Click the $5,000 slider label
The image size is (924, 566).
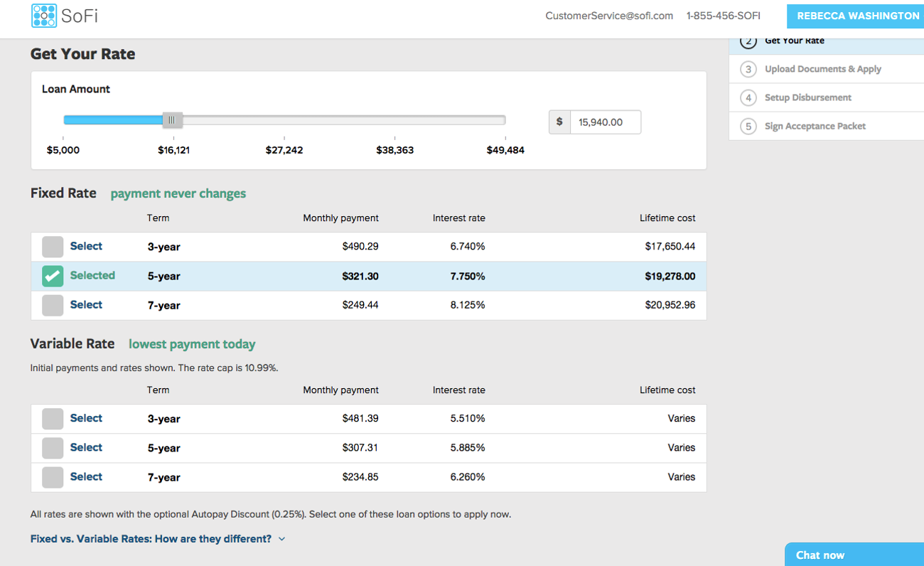[x=63, y=150]
